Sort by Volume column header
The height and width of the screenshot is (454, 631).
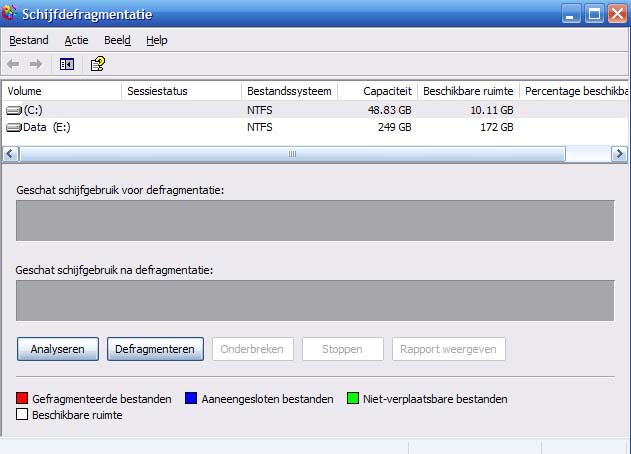coord(62,91)
